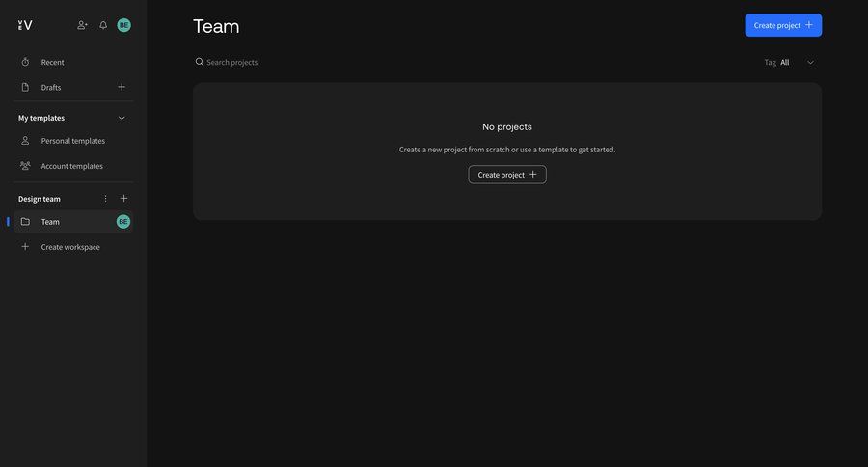
Task: Click the search magnifier icon
Action: coord(200,62)
